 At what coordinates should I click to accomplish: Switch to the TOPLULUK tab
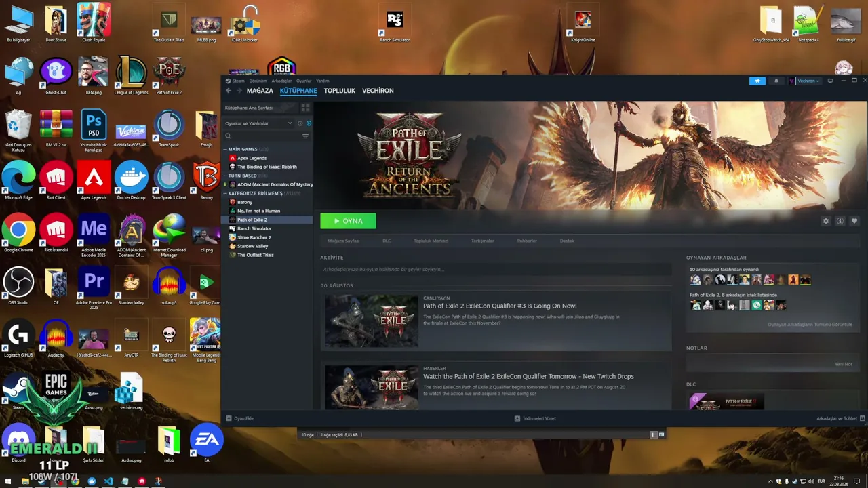(340, 91)
